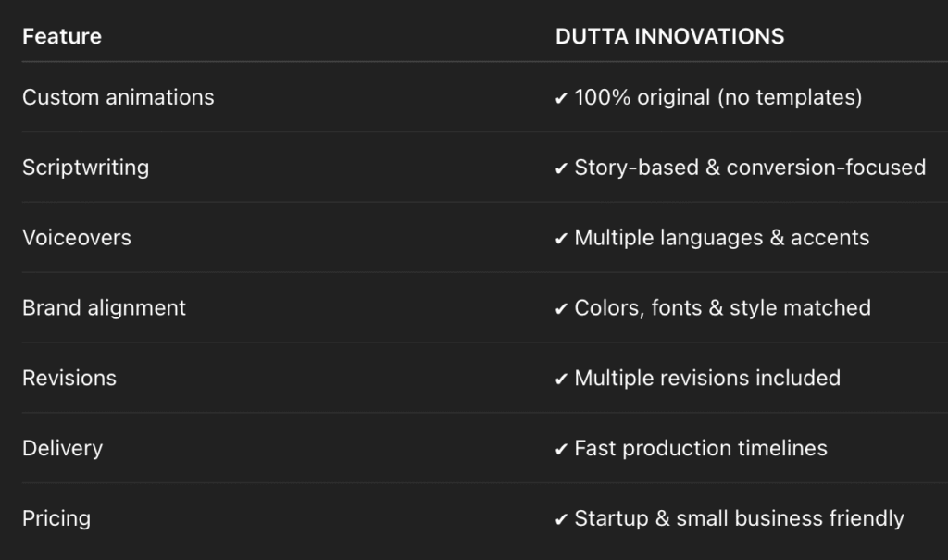Click the Custom animations row label
This screenshot has height=560, width=948.
118,97
